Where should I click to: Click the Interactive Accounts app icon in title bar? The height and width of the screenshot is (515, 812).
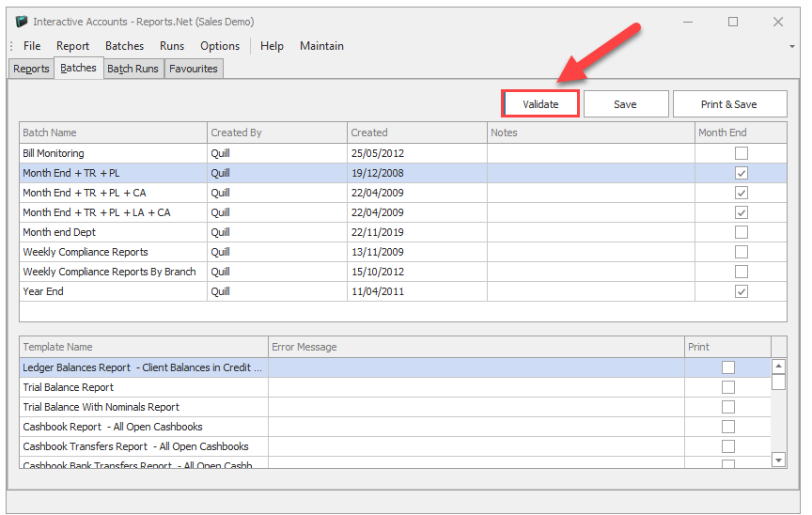click(22, 22)
